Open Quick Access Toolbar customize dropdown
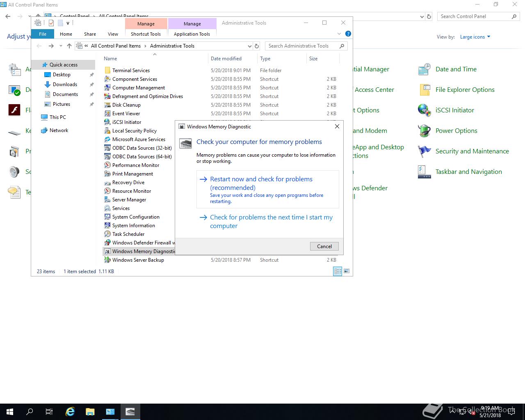This screenshot has width=525, height=420. click(x=68, y=23)
